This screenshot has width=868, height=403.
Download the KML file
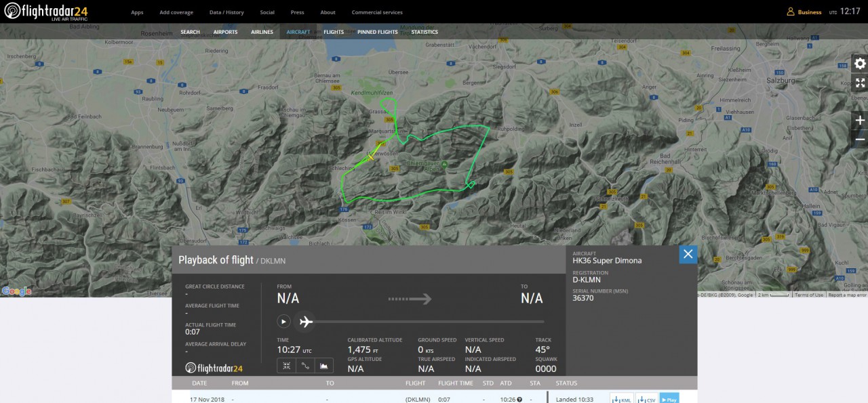[x=622, y=400]
